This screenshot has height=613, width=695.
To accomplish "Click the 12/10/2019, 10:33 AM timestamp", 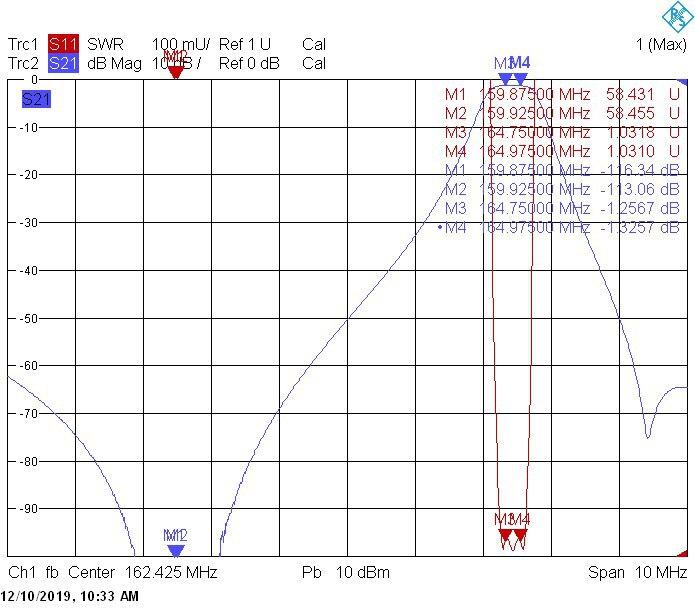I will click(70, 596).
